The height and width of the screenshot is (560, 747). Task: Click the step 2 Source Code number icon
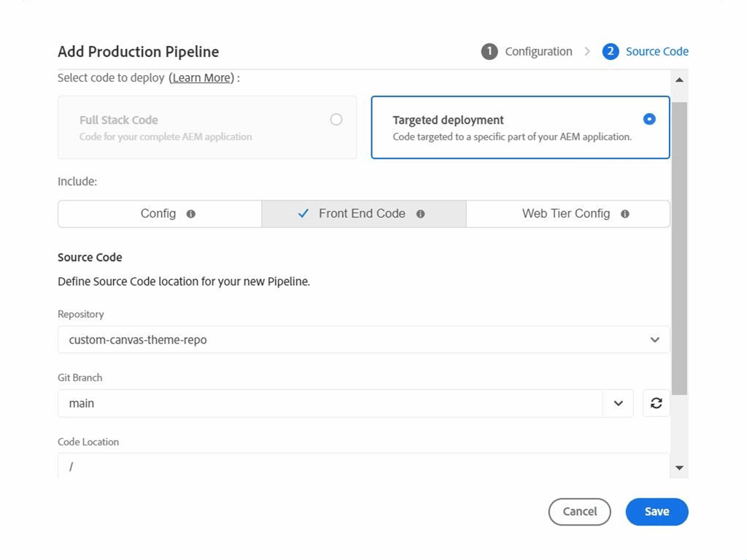coord(611,52)
